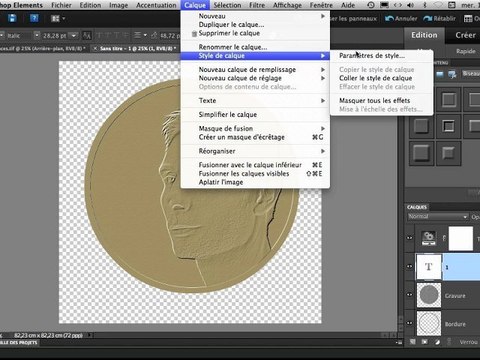Open the Italic font style dropdown
The height and width of the screenshot is (360, 480).
point(37,35)
